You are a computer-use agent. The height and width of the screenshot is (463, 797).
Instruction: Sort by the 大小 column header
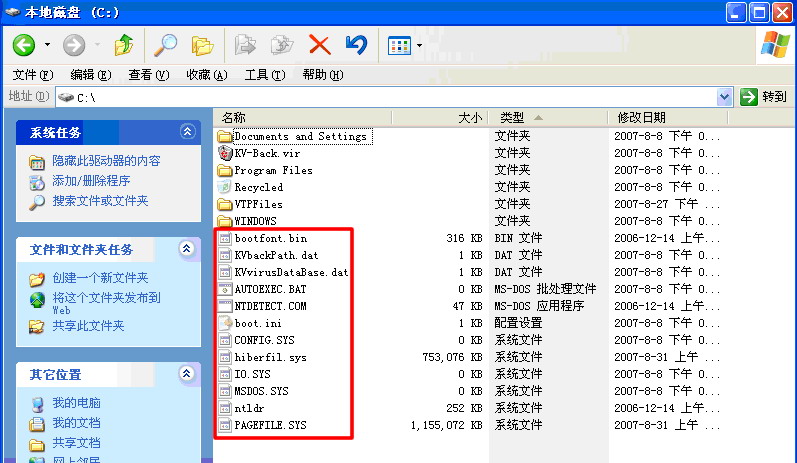(440, 118)
